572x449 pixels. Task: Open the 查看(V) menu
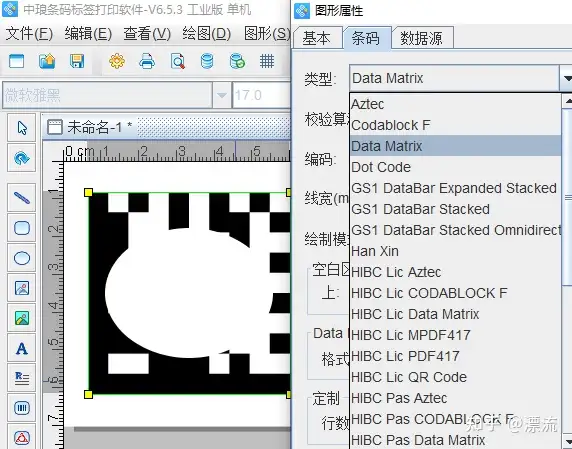click(147, 34)
